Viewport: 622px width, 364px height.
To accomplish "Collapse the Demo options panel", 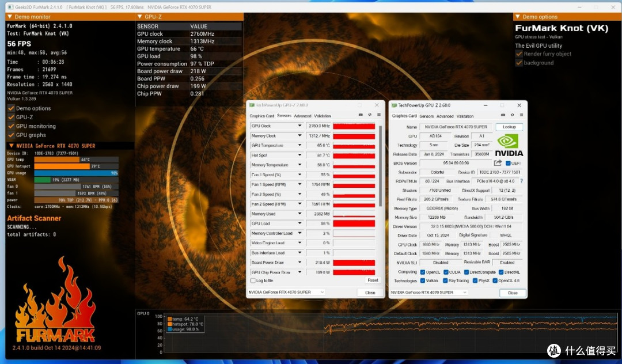I will (517, 17).
